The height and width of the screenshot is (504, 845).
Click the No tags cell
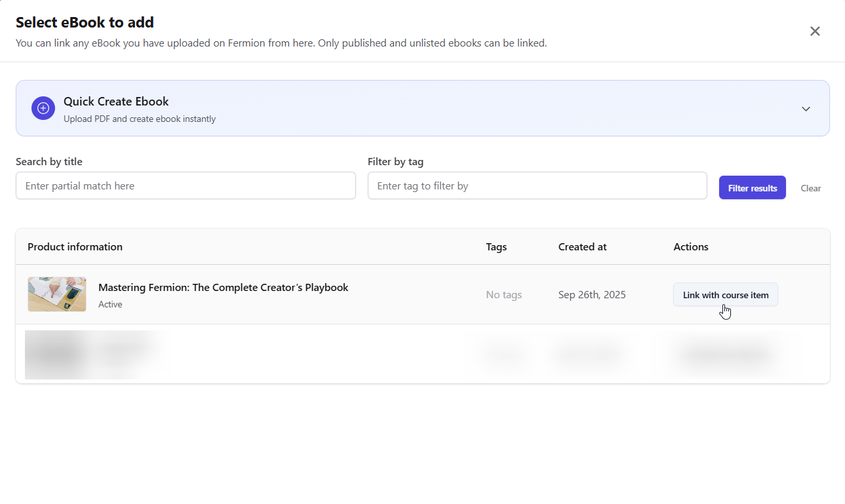[x=503, y=295]
